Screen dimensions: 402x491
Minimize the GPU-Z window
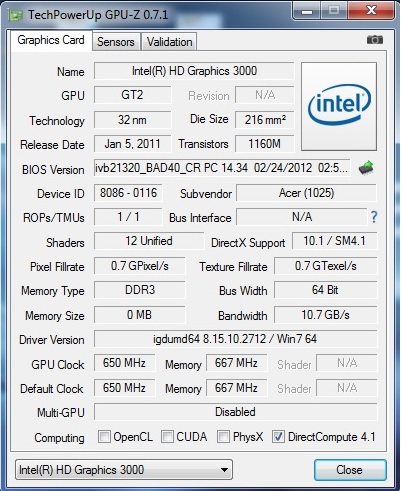(x=307, y=11)
